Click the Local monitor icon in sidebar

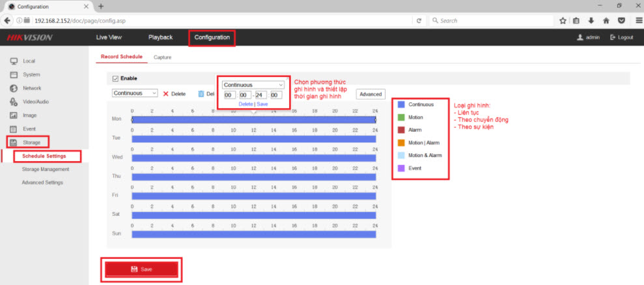coord(13,61)
